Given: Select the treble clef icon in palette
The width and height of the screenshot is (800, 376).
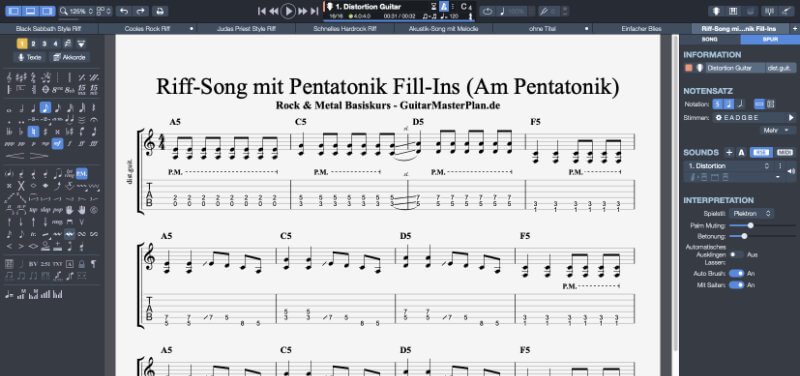Looking at the screenshot, I should [x=9, y=78].
